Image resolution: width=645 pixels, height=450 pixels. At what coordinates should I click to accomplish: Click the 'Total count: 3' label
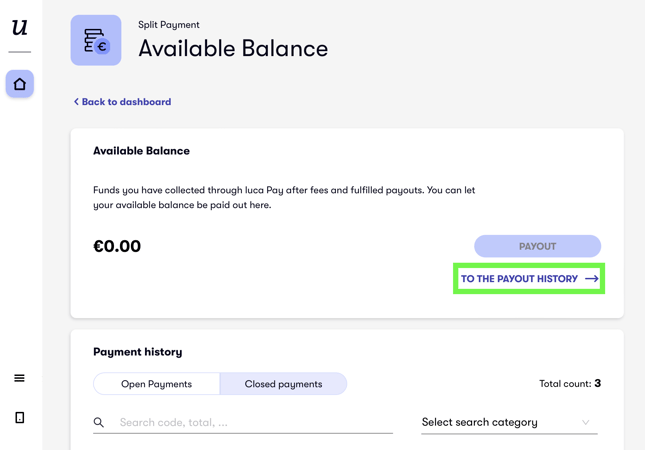pyautogui.click(x=569, y=384)
